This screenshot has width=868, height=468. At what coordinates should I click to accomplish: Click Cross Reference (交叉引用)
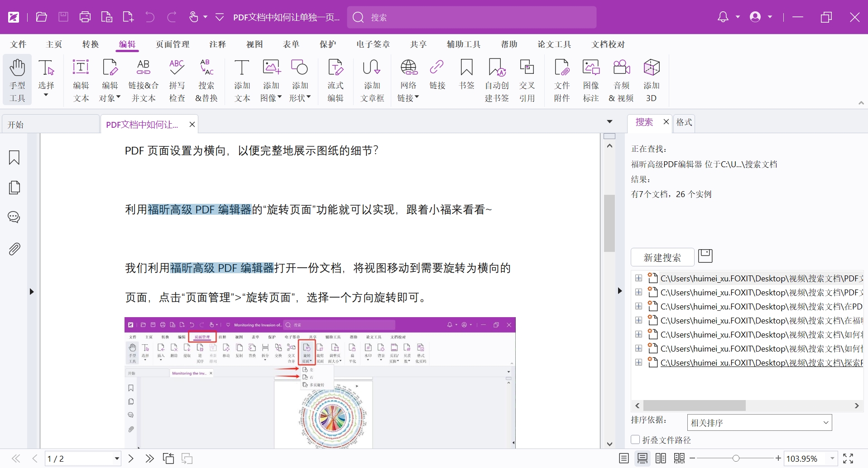pos(527,80)
